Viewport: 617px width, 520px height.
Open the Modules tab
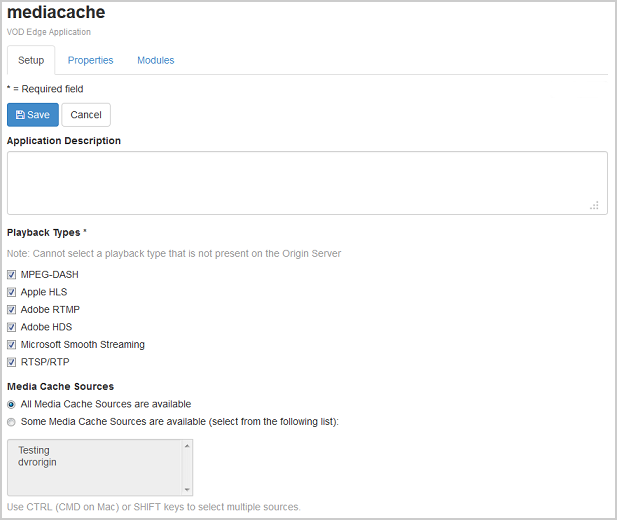[x=155, y=60]
